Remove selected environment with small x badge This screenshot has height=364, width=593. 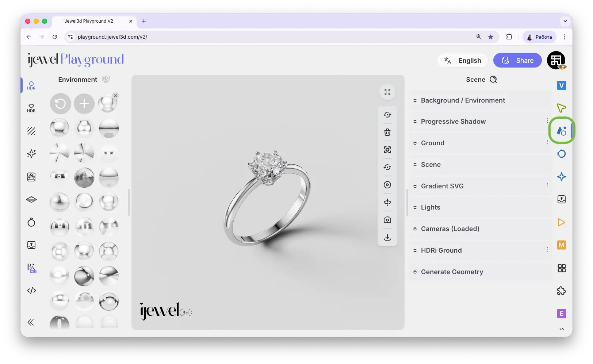click(115, 96)
